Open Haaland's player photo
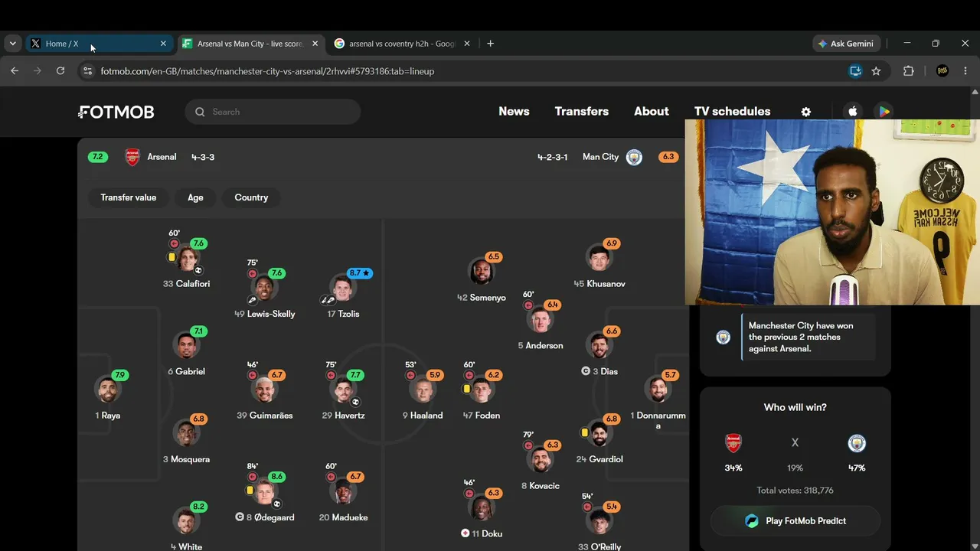The height and width of the screenshot is (551, 980). (422, 390)
